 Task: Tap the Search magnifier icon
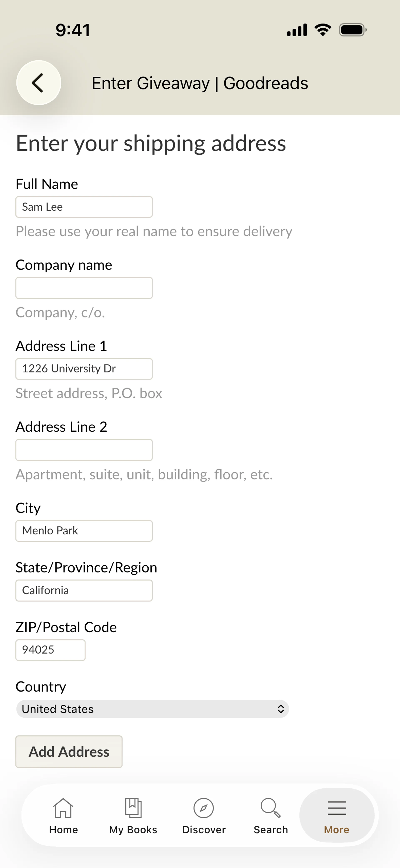click(x=270, y=808)
